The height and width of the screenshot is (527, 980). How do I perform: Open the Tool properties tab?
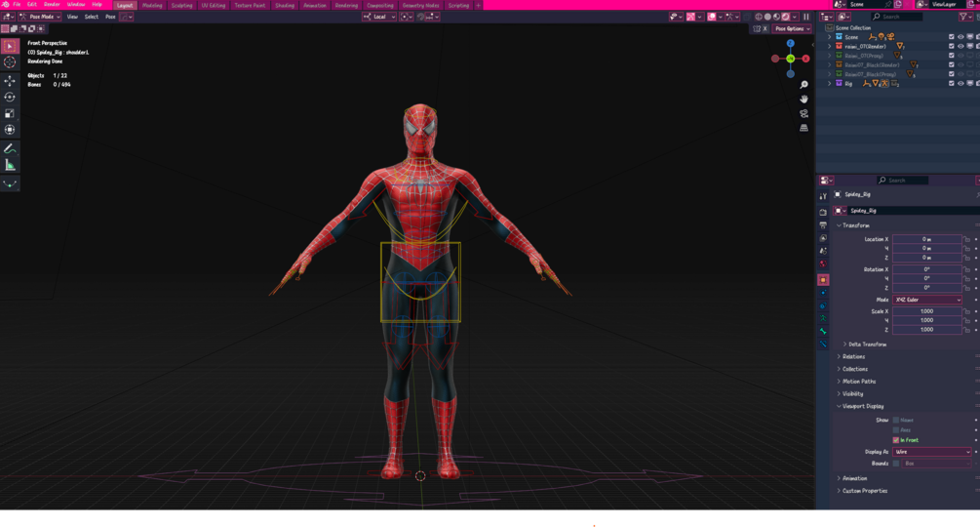[x=823, y=195]
